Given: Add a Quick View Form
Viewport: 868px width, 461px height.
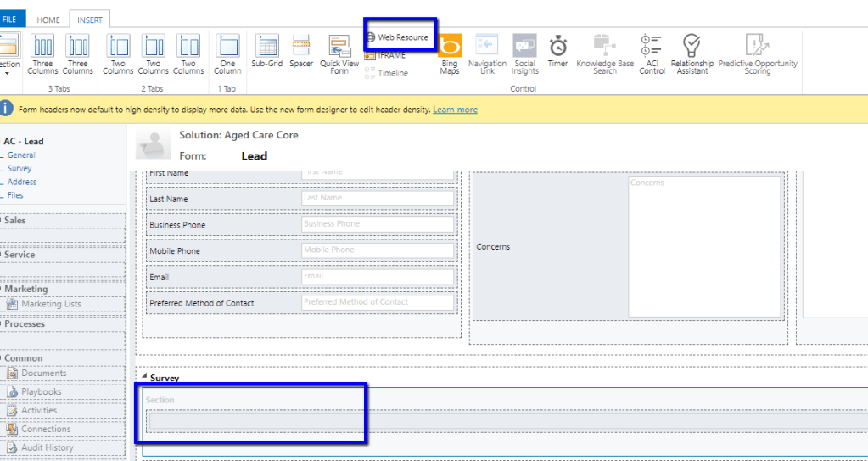Looking at the screenshot, I should 339,54.
